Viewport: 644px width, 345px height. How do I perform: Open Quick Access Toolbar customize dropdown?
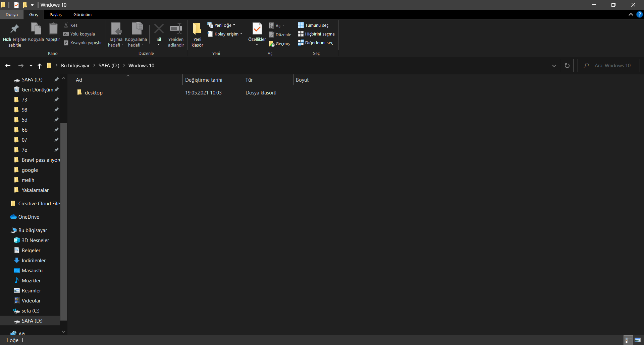coord(32,5)
